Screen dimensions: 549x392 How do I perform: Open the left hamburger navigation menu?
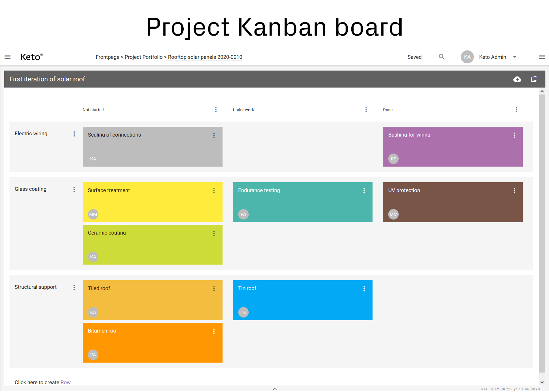(x=8, y=57)
